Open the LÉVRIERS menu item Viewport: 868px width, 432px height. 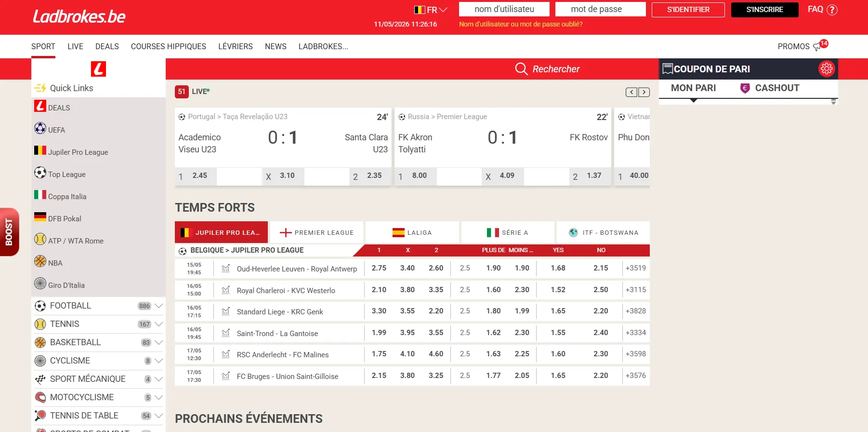[x=236, y=46]
